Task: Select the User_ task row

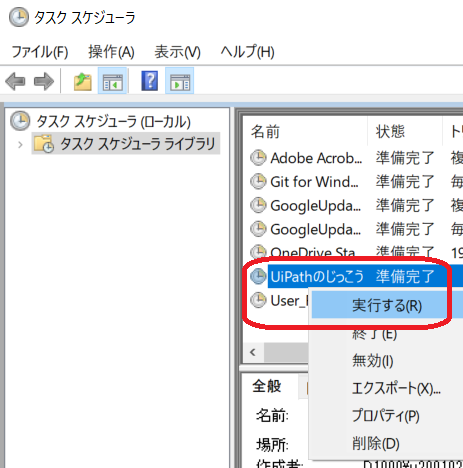Action: (279, 300)
